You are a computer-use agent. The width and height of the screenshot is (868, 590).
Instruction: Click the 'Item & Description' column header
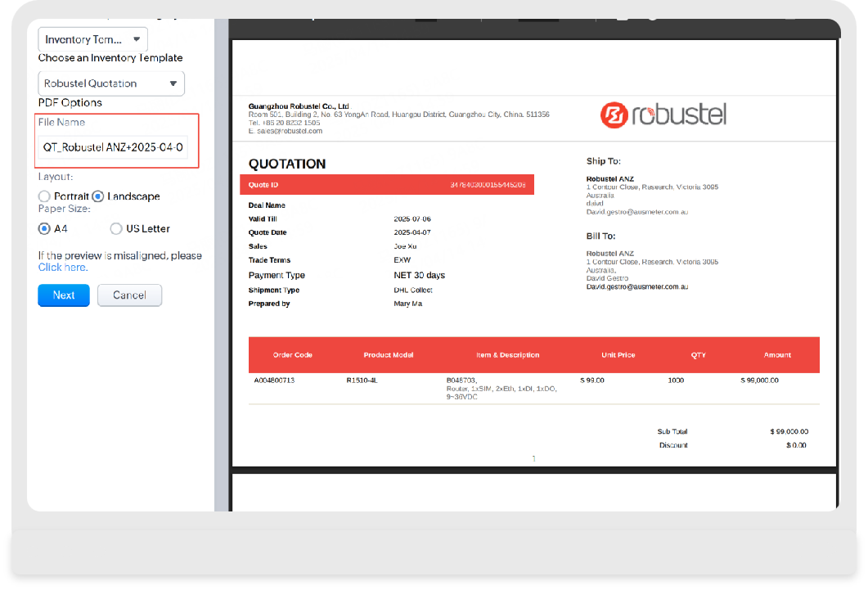point(507,355)
